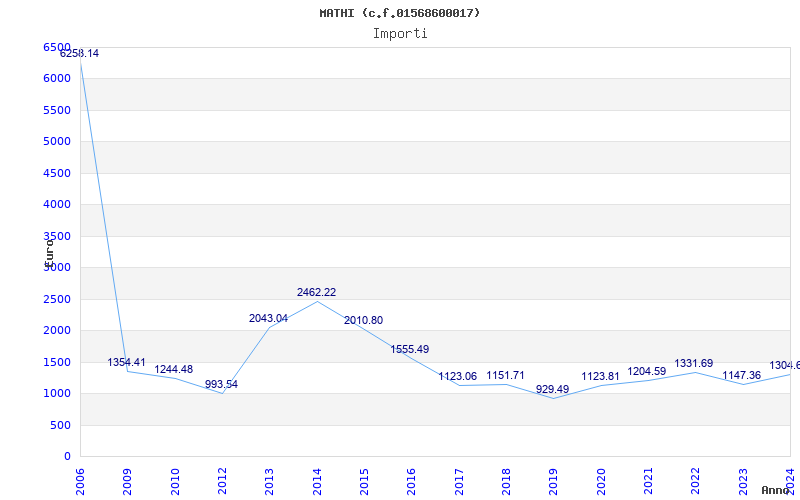Select the 2043.04 data label
This screenshot has height=500, width=800.
pyautogui.click(x=268, y=318)
